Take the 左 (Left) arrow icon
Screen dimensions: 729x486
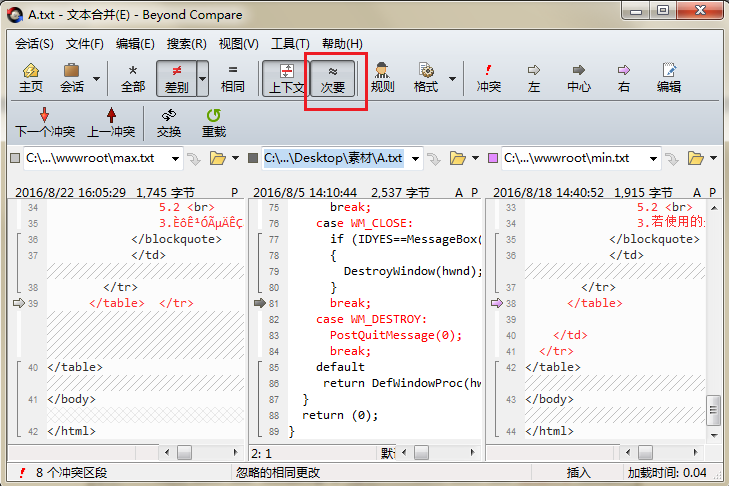(x=533, y=78)
